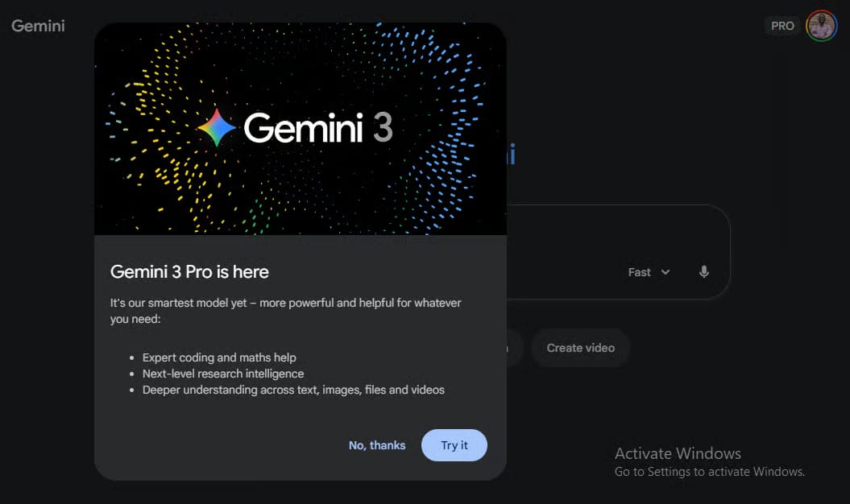Viewport: 850px width, 504px height.
Task: Click the colorful Gemini sparkle star icon
Action: click(216, 128)
